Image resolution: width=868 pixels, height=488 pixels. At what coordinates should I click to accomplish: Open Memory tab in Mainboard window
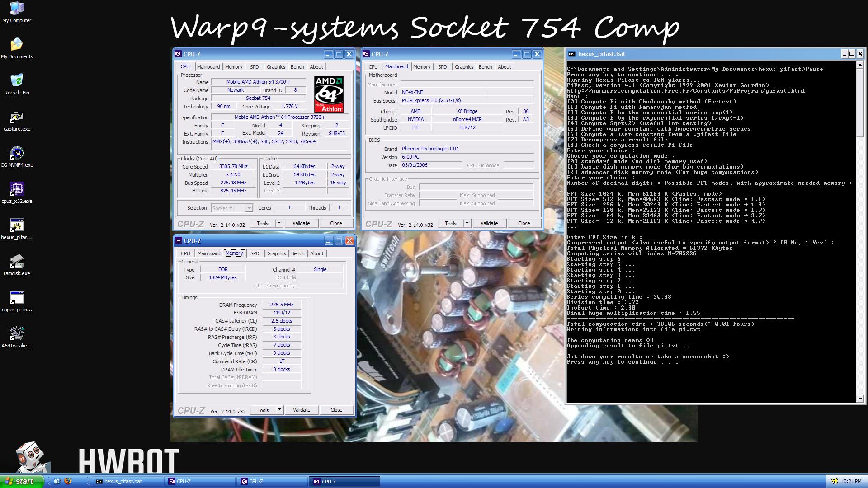[422, 67]
